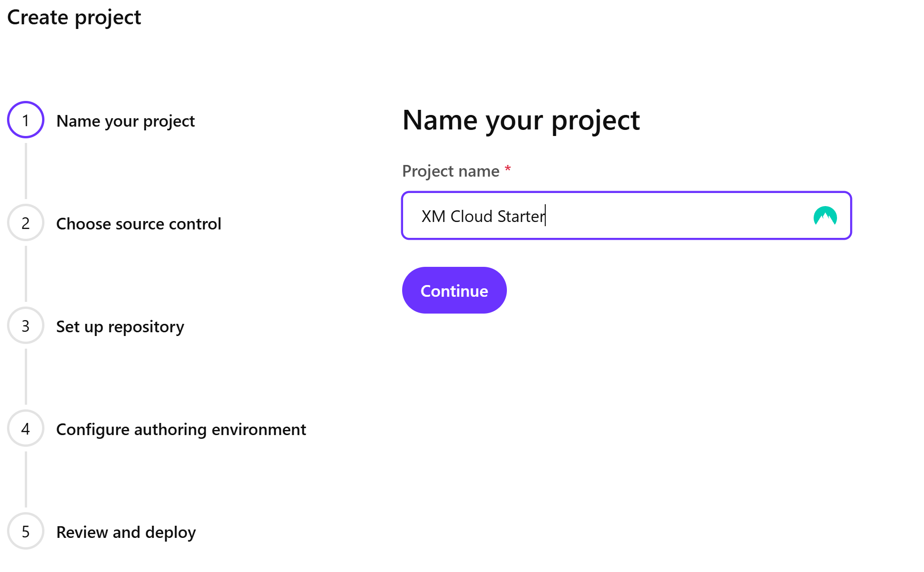Click the step 1 number circle
Screen dimensions: 924x572
pos(26,120)
